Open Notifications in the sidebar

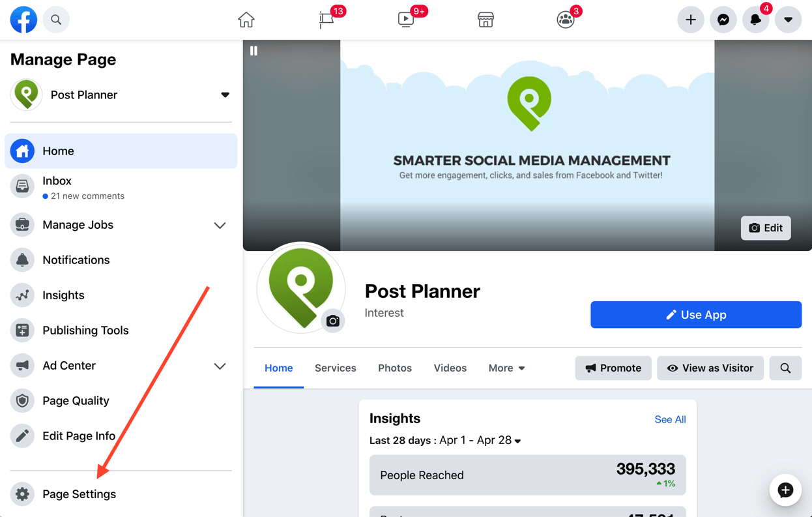pyautogui.click(x=121, y=260)
